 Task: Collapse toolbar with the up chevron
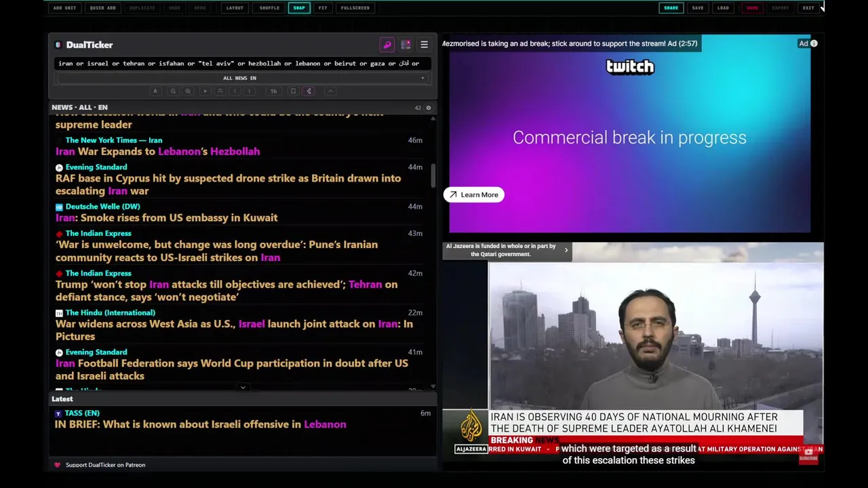pos(330,91)
